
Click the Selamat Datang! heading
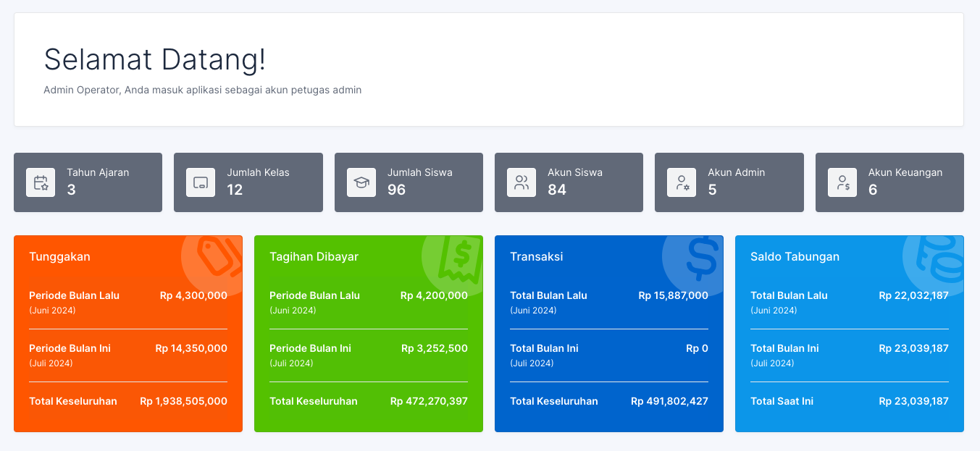pos(154,59)
